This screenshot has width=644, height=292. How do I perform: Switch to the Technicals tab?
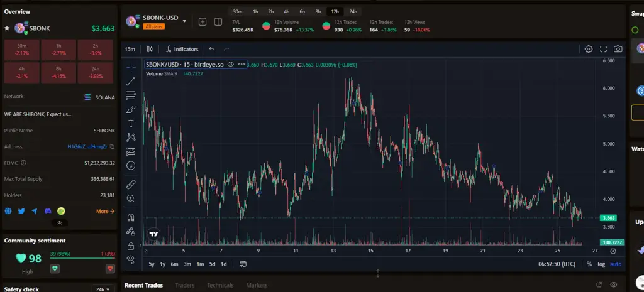pyautogui.click(x=220, y=285)
